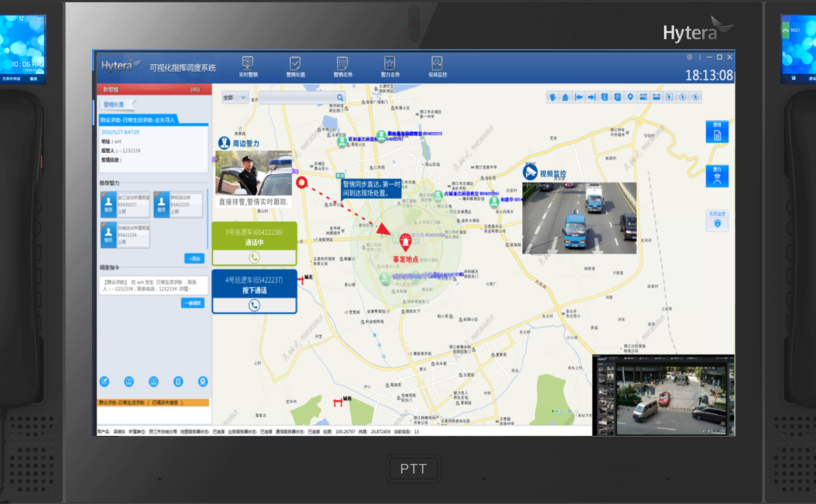The height and width of the screenshot is (504, 816).
Task: Call patrol car 4 phone icon
Action: coord(254,305)
